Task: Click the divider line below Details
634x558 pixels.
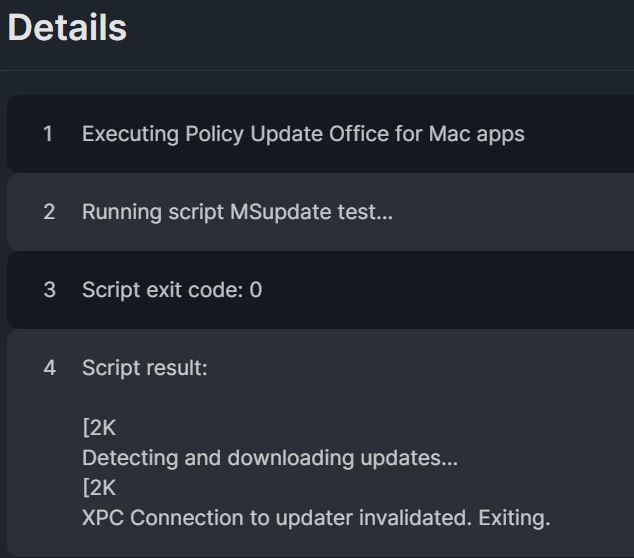Action: pos(317,70)
